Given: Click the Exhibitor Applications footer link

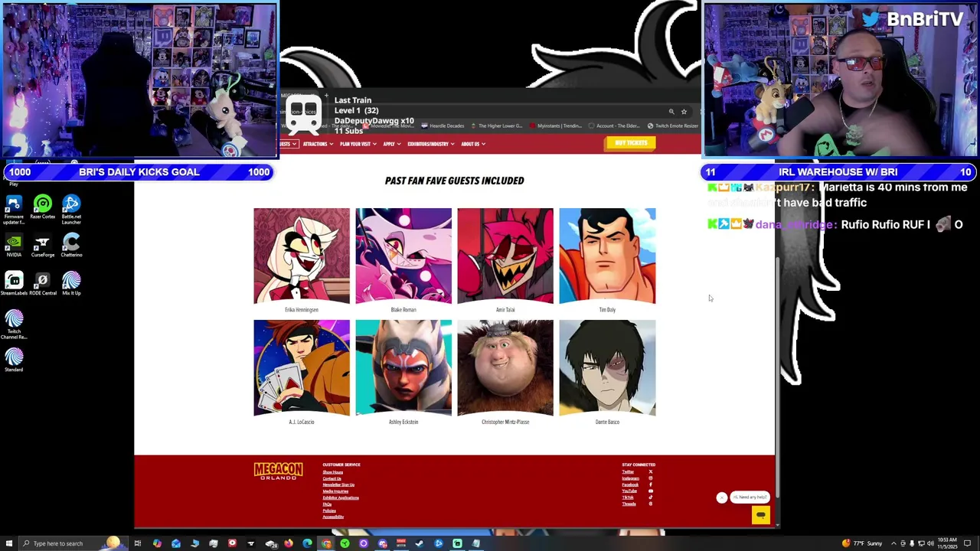Looking at the screenshot, I should click(x=341, y=497).
